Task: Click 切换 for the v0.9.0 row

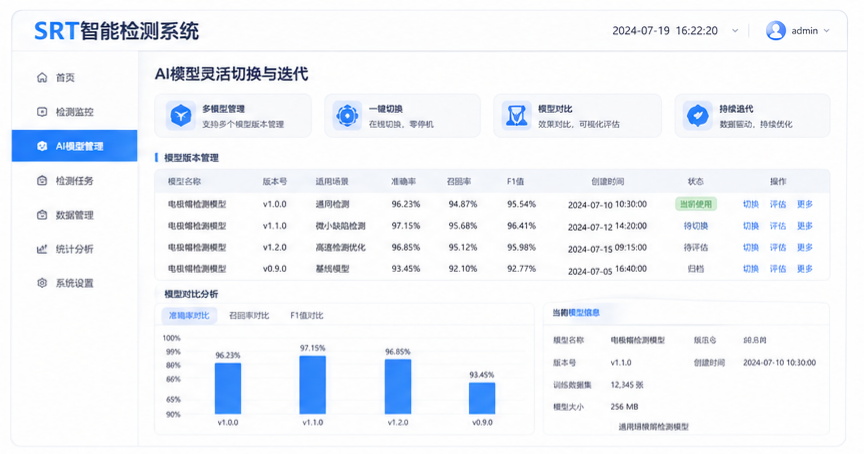Action: (750, 269)
